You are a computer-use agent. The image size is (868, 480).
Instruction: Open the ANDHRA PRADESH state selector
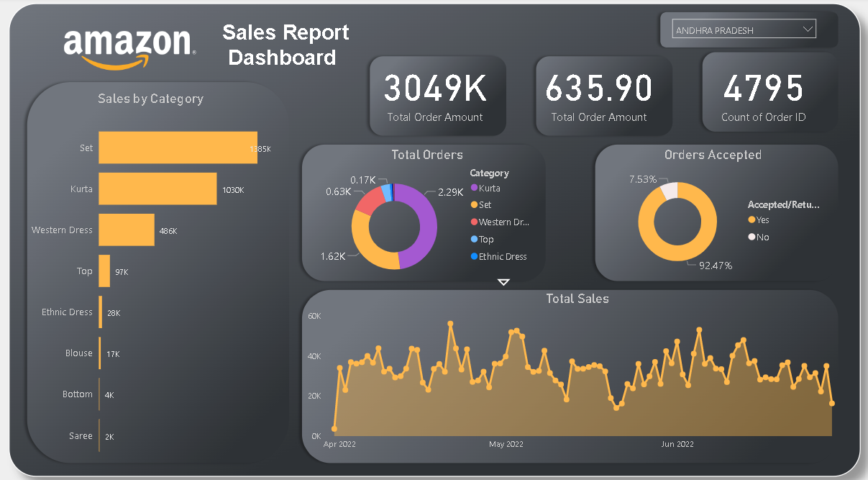coord(741,30)
